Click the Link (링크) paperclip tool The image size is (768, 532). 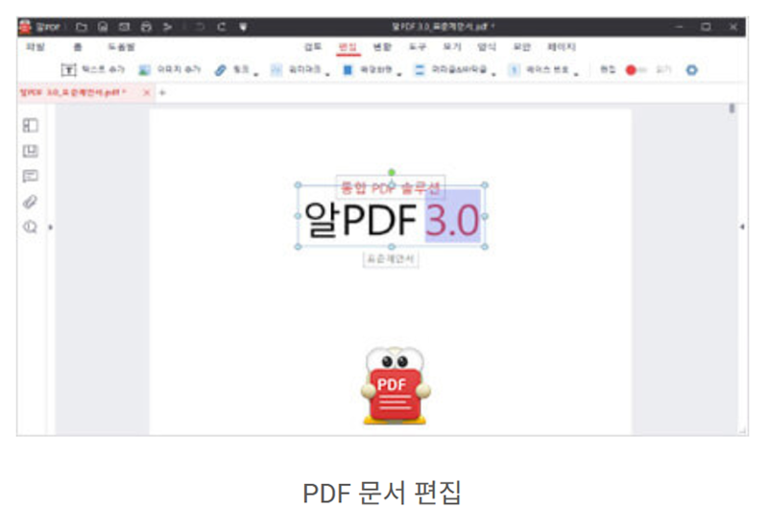tap(231, 70)
